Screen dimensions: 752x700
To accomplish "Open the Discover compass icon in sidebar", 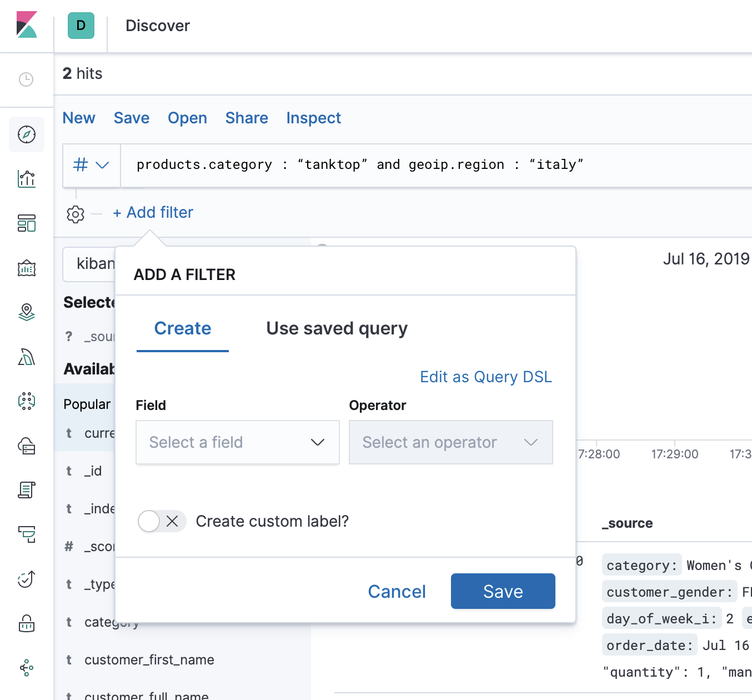I will [x=26, y=134].
